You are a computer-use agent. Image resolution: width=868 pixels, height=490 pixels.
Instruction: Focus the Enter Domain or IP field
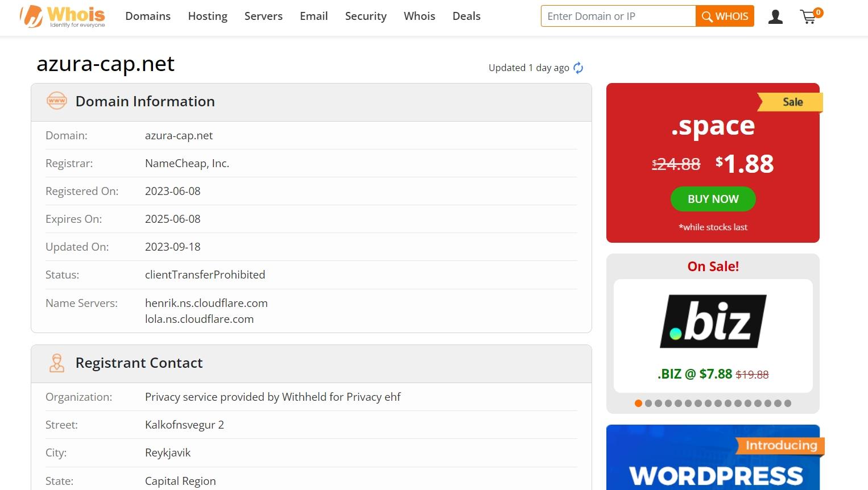(x=618, y=16)
